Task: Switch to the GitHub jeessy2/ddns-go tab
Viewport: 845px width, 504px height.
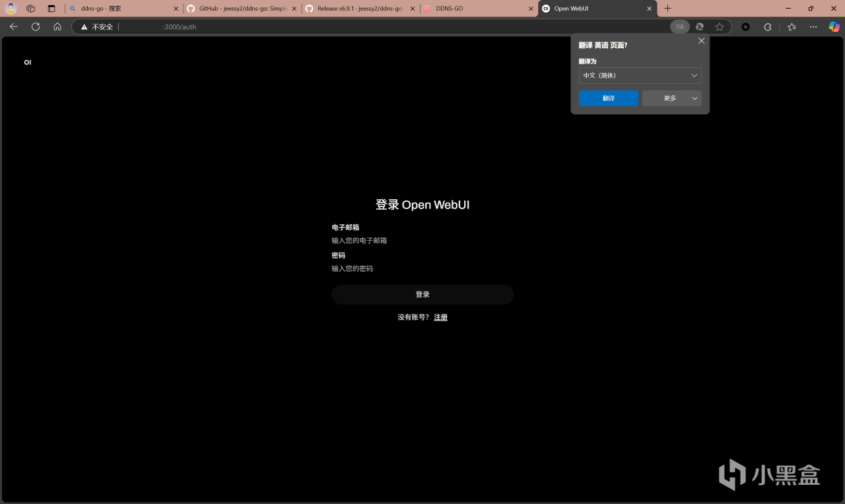Action: 242,9
